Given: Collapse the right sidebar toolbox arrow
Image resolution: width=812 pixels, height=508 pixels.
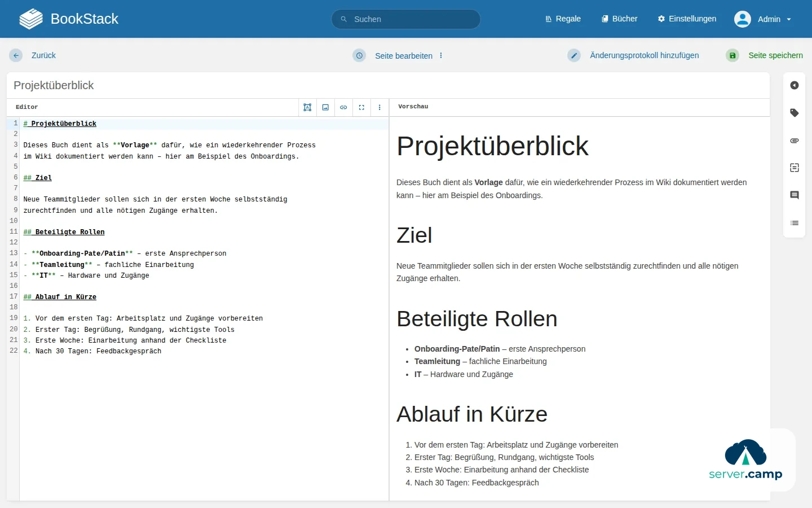Looking at the screenshot, I should [x=795, y=85].
